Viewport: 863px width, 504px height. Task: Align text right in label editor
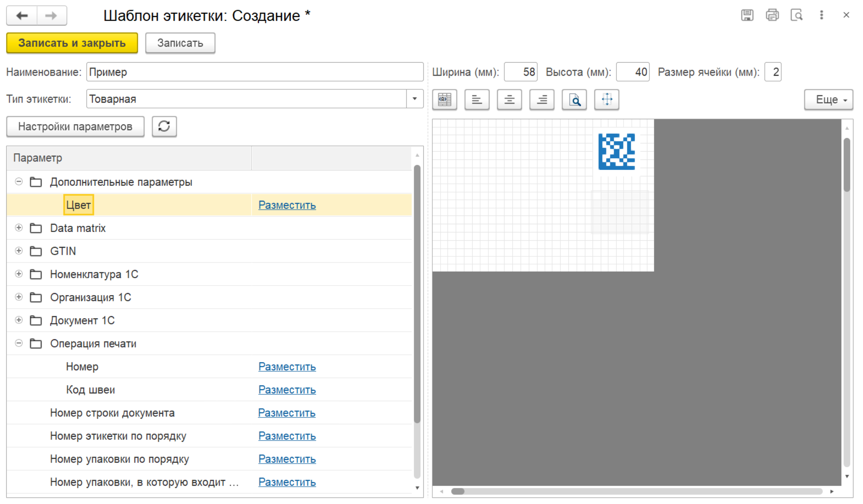[542, 100]
